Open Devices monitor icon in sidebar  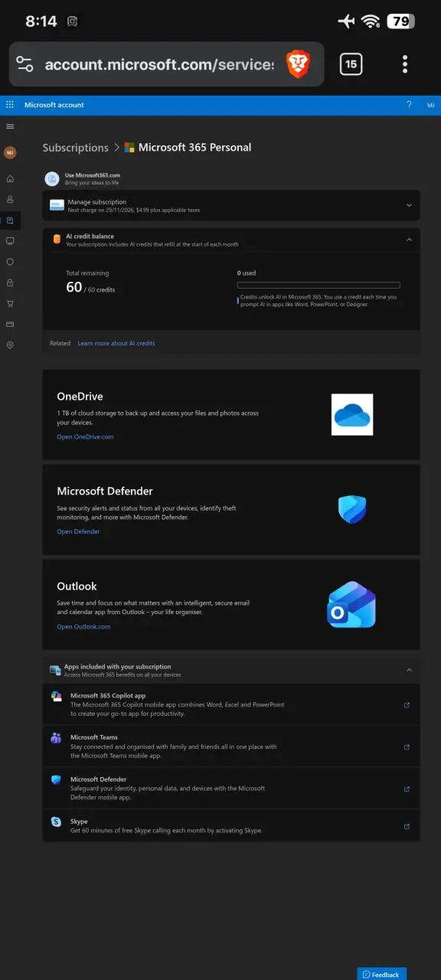tap(10, 241)
